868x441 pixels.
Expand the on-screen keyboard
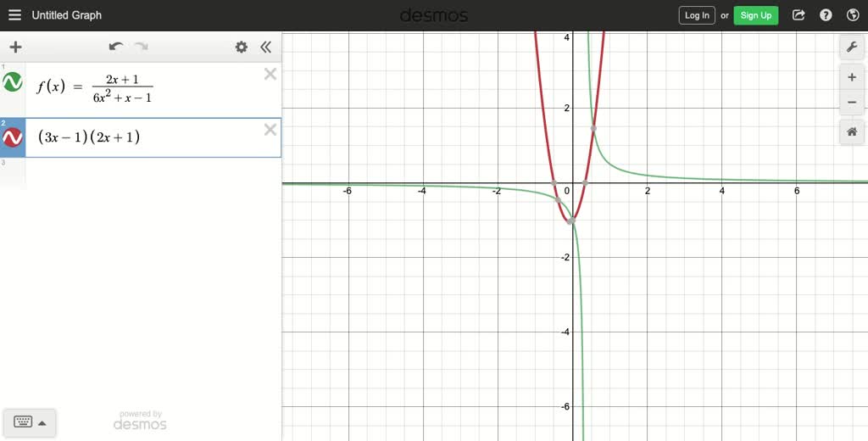tap(30, 422)
